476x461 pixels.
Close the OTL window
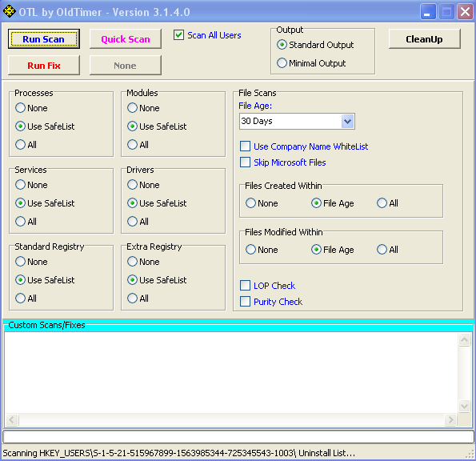465,12
